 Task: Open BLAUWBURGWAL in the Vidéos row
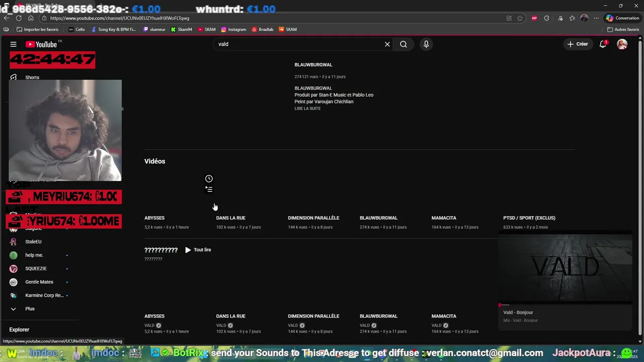[378, 218]
